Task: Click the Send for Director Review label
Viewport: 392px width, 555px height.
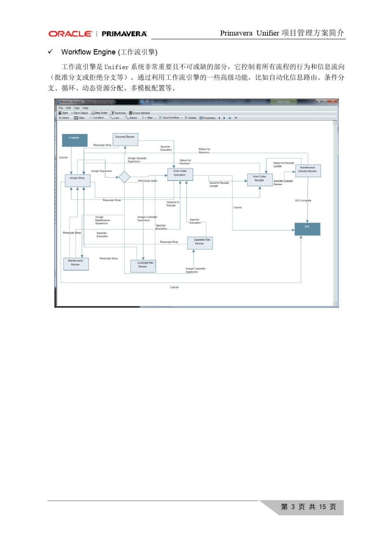Action: (x=283, y=183)
